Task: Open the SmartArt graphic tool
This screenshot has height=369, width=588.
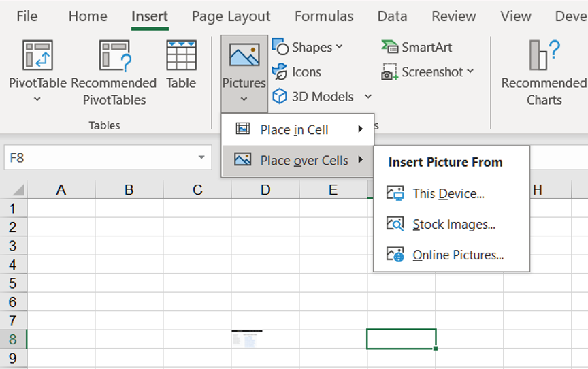Action: (417, 47)
